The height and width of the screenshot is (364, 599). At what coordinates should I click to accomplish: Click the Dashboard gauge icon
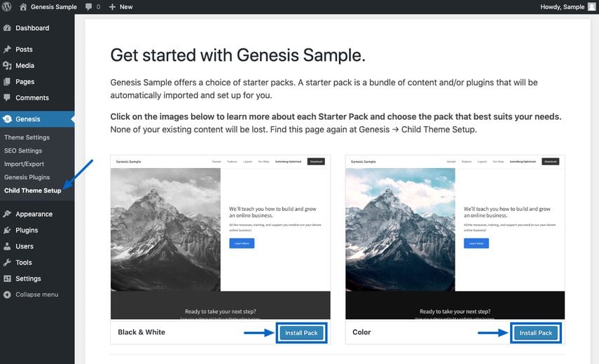click(x=7, y=28)
